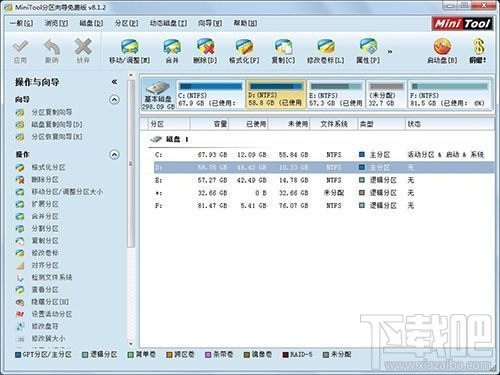Click the bootable disc toolbar icon

pos(442,47)
